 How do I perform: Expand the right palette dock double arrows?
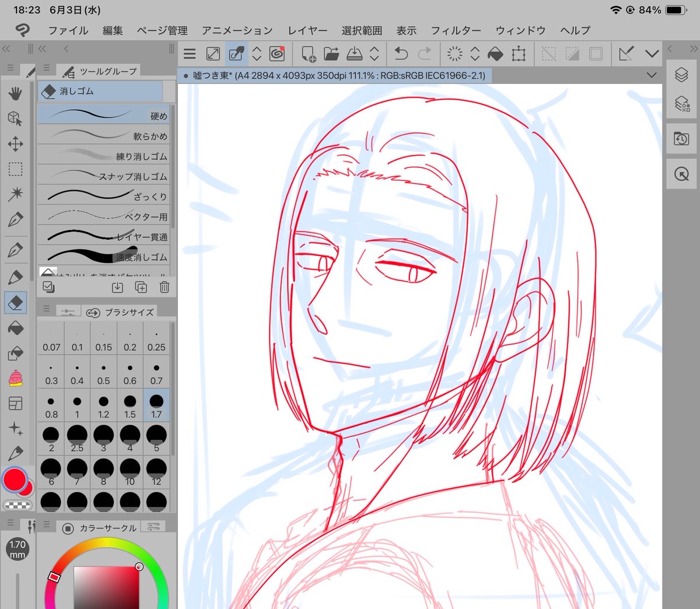[x=693, y=49]
